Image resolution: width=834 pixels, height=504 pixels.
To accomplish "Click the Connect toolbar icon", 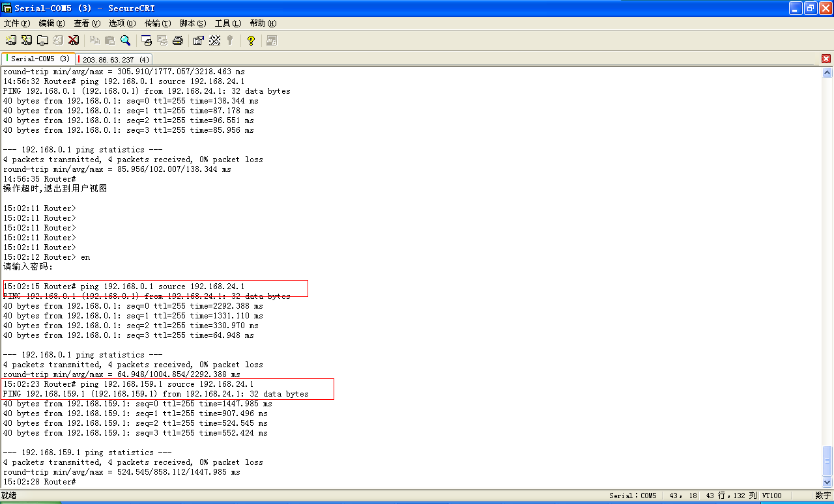I will tap(11, 40).
